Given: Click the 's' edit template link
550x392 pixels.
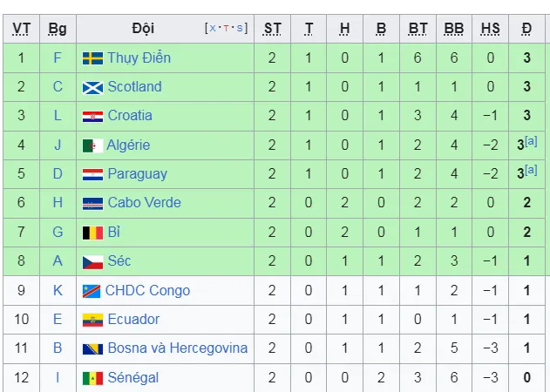Looking at the screenshot, I should coord(240,28).
